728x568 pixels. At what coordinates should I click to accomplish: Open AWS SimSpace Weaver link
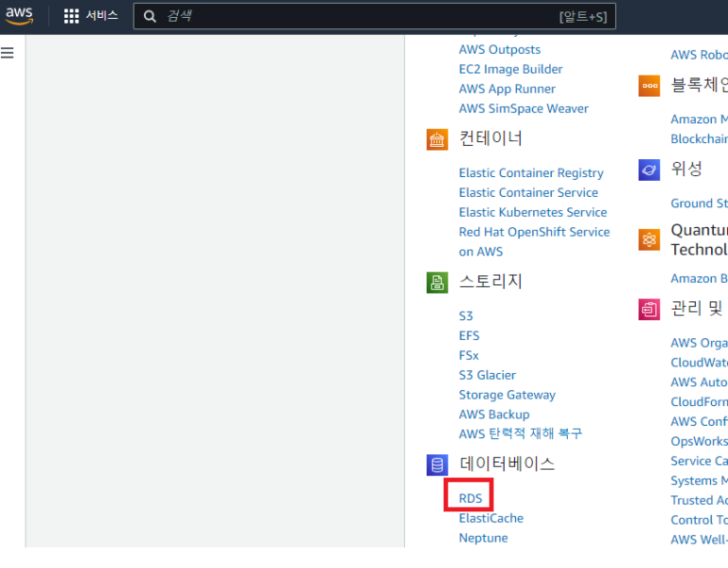(x=524, y=108)
